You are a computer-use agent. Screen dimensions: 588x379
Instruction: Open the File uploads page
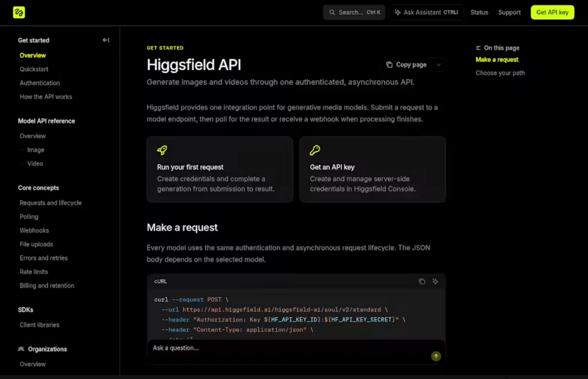(x=36, y=244)
